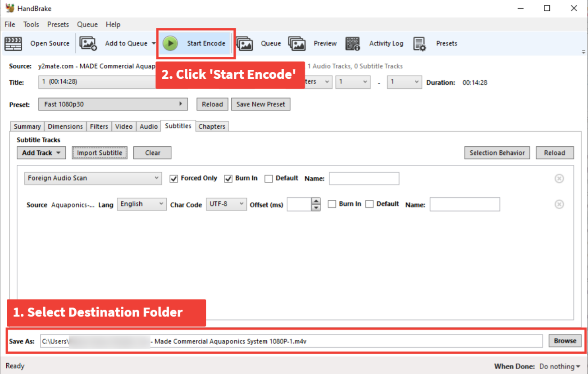This screenshot has width=588, height=374.
Task: Click the 'Open Source' toolbar label
Action: [50, 44]
